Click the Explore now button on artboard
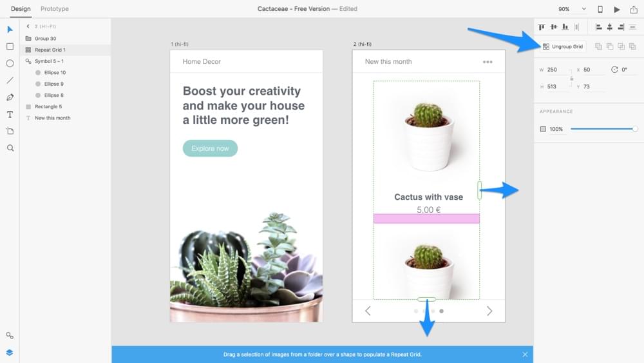The height and width of the screenshot is (363, 644). (210, 148)
